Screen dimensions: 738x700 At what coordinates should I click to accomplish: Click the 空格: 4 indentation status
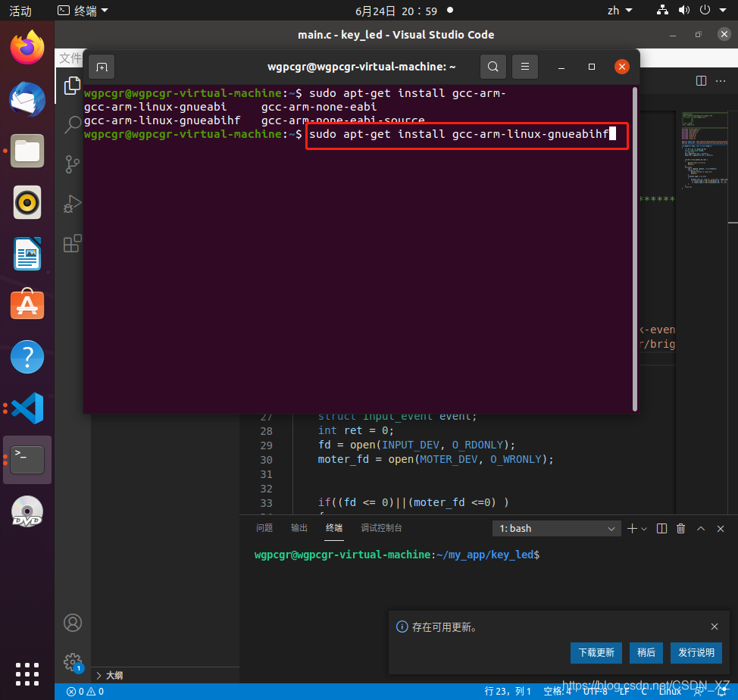(x=557, y=692)
